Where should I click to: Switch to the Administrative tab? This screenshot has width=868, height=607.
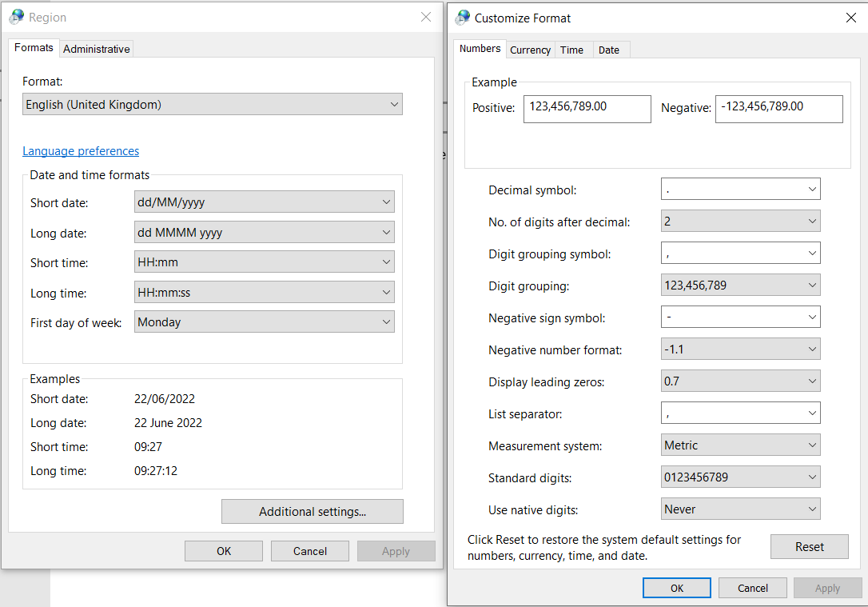click(97, 49)
